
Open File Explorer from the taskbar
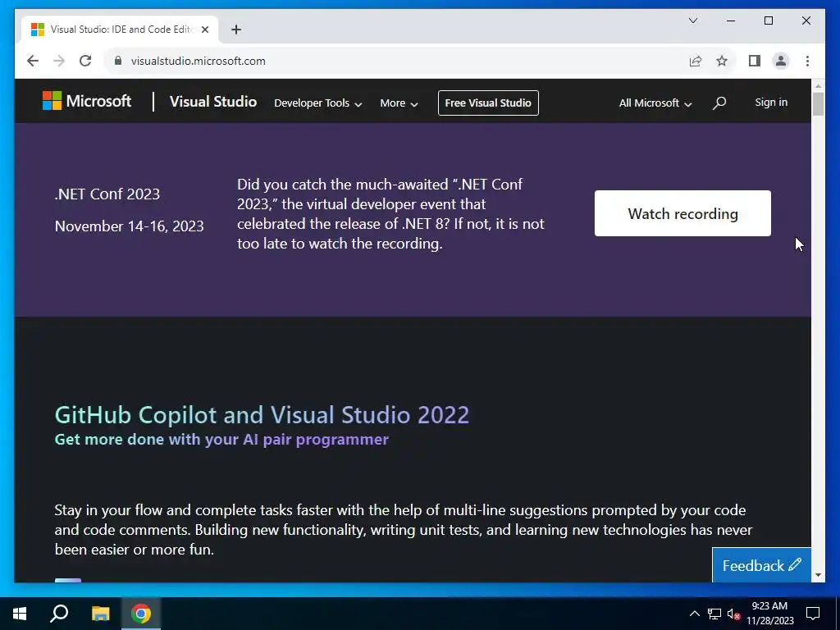(100, 614)
